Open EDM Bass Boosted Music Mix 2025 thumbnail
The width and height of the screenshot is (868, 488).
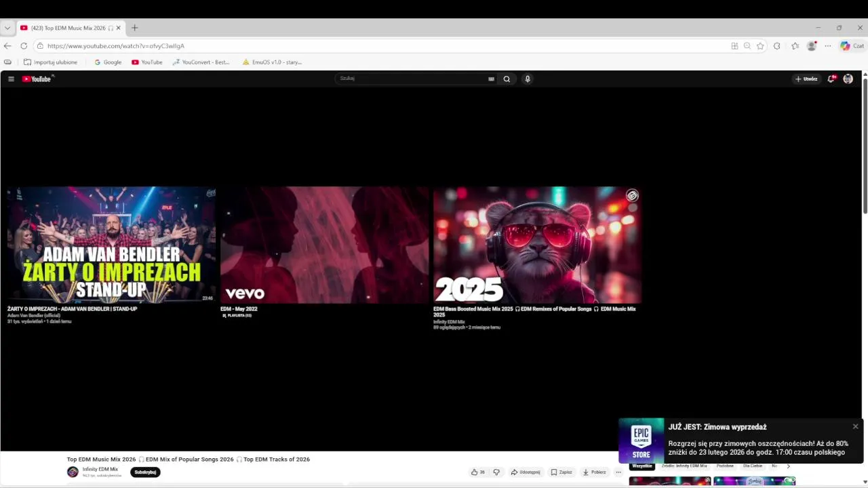(x=537, y=245)
